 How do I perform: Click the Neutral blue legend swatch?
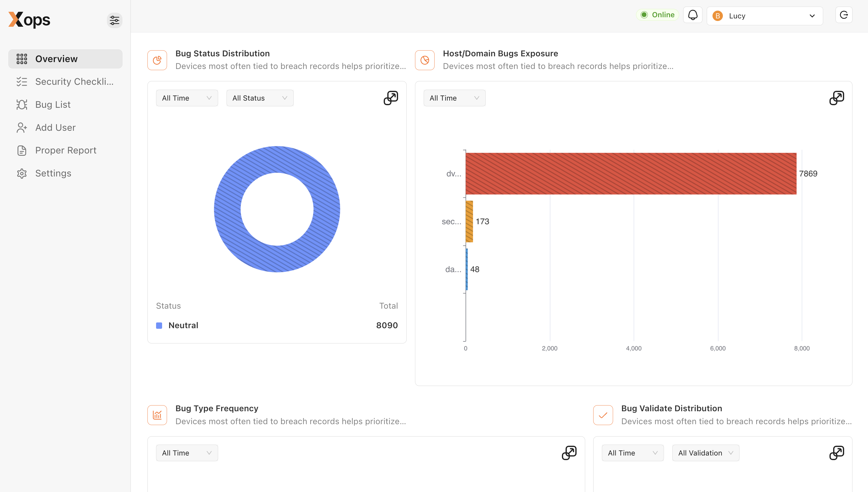click(x=159, y=325)
